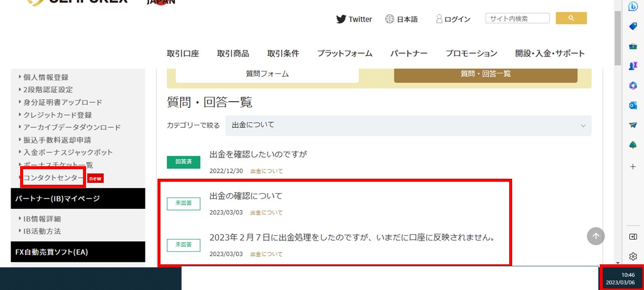Expand the カテゴリーで絞る category dropdown
Image resolution: width=644 pixels, height=290 pixels.
coord(408,125)
